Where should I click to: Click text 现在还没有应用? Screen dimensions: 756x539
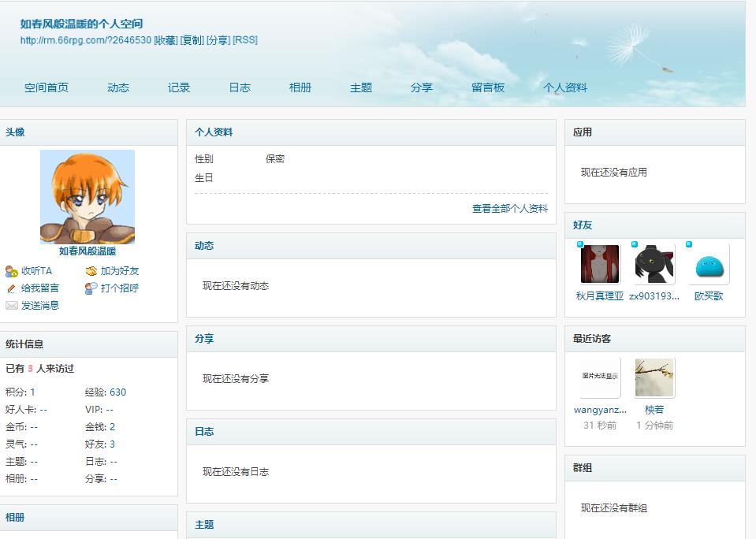[614, 173]
